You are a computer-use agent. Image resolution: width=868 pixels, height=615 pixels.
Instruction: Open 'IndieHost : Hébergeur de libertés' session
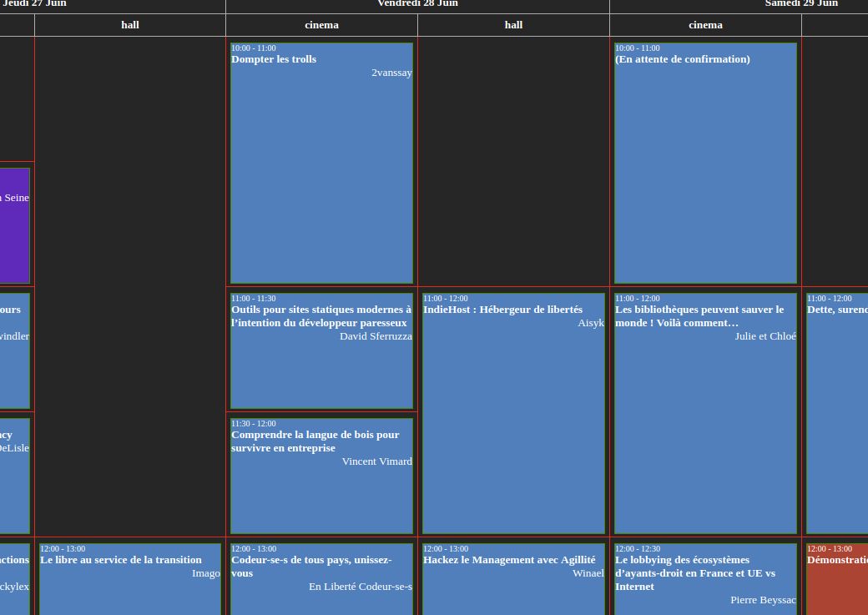[513, 413]
